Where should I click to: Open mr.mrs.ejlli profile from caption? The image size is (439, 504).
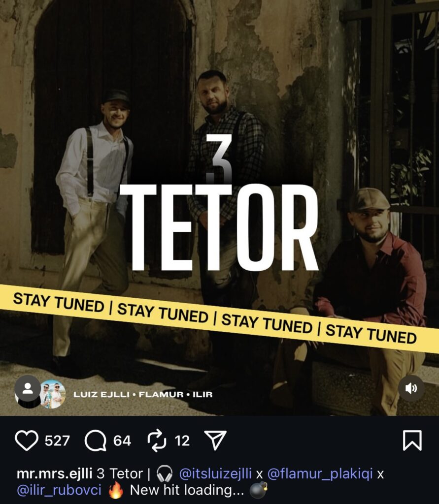(x=54, y=474)
